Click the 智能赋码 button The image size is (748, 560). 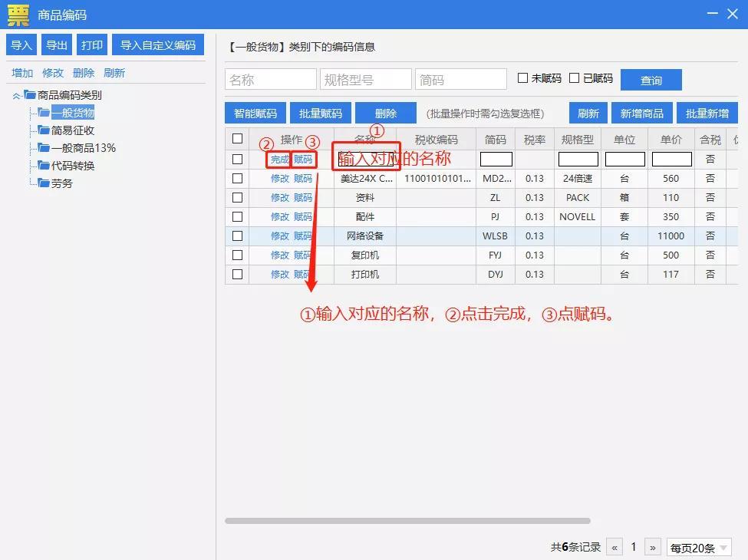255,113
